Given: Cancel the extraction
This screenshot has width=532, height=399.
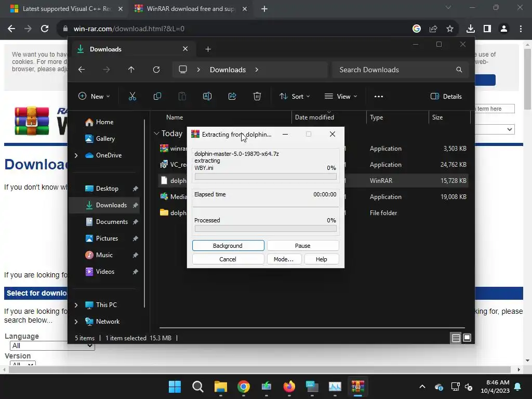Looking at the screenshot, I should click(228, 259).
